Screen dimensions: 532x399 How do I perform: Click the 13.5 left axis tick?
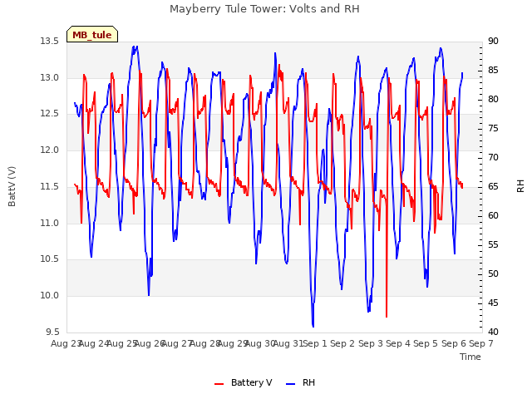(49, 41)
